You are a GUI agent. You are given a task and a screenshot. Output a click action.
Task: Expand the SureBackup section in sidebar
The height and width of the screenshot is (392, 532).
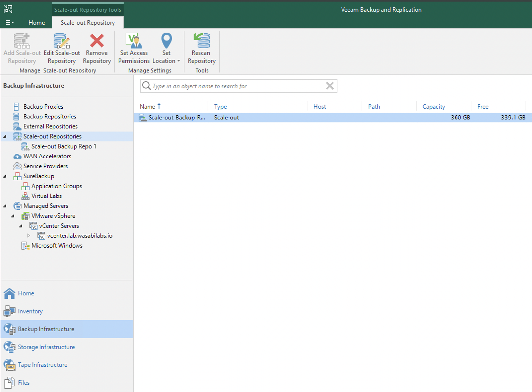click(4, 176)
